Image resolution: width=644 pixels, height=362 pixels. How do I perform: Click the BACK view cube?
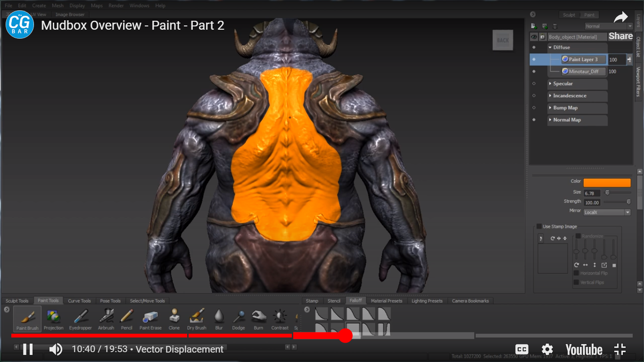tap(503, 40)
